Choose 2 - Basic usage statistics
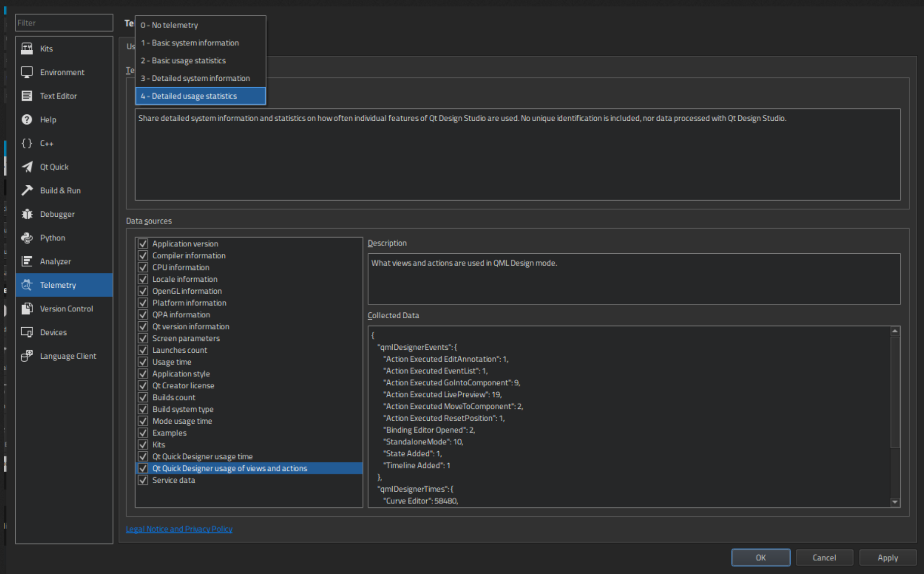This screenshot has height=574, width=924. click(183, 61)
